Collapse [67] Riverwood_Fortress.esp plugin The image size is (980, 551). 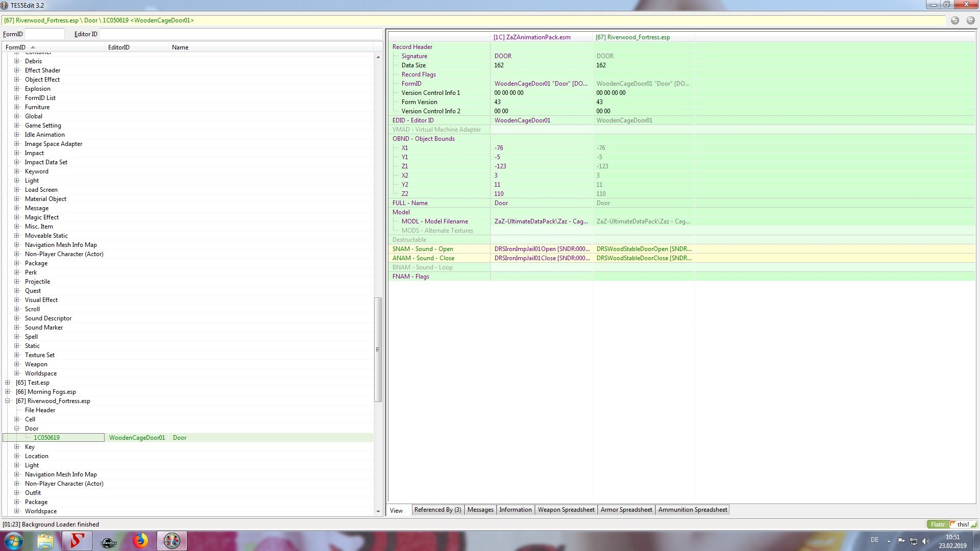tap(8, 401)
